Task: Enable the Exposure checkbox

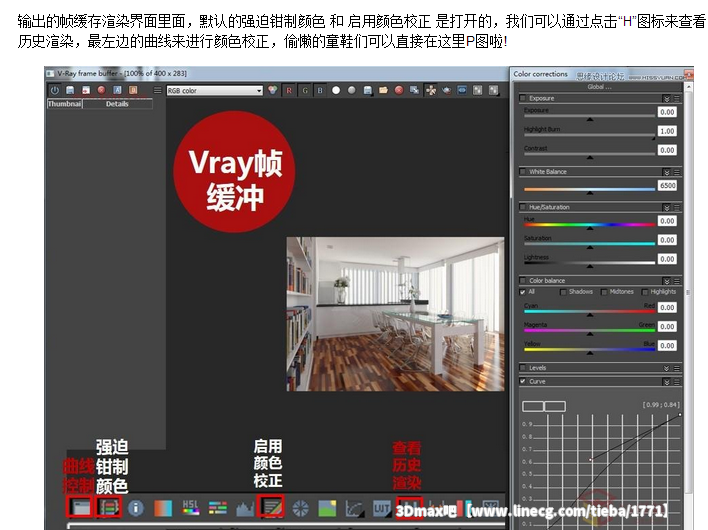Action: click(x=523, y=98)
